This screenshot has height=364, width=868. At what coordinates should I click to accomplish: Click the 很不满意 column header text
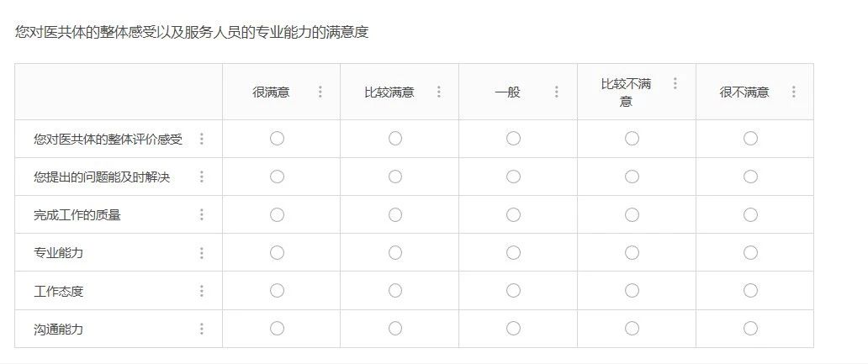coord(744,92)
